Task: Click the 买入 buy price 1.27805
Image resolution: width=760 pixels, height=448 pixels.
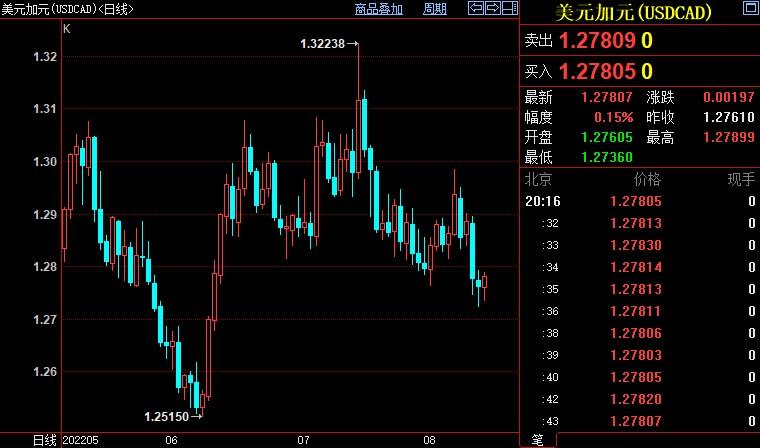Action: [597, 71]
